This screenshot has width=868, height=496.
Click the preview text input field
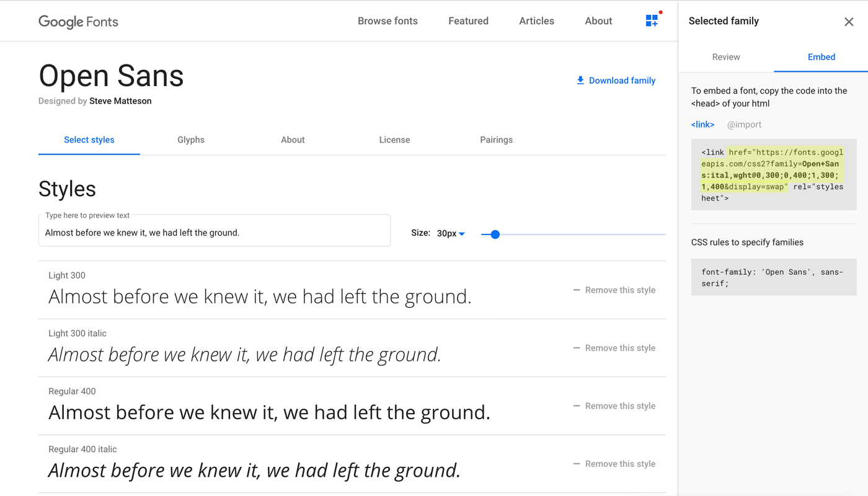tap(215, 231)
